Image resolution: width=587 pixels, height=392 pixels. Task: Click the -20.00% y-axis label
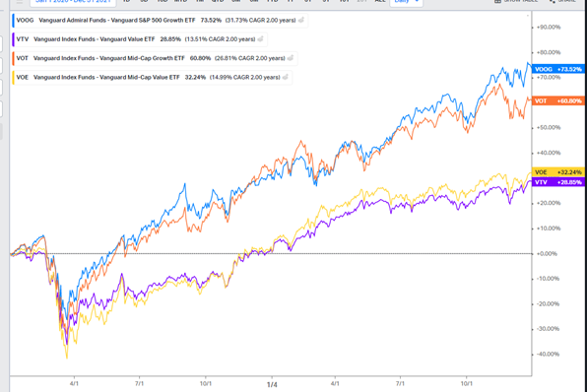[x=548, y=303]
